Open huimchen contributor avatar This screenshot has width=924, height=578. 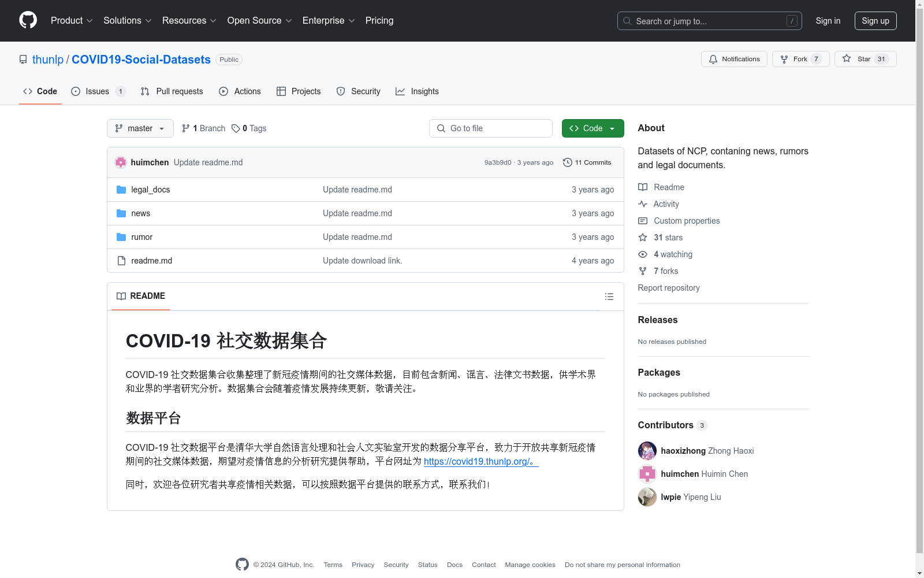(x=647, y=474)
